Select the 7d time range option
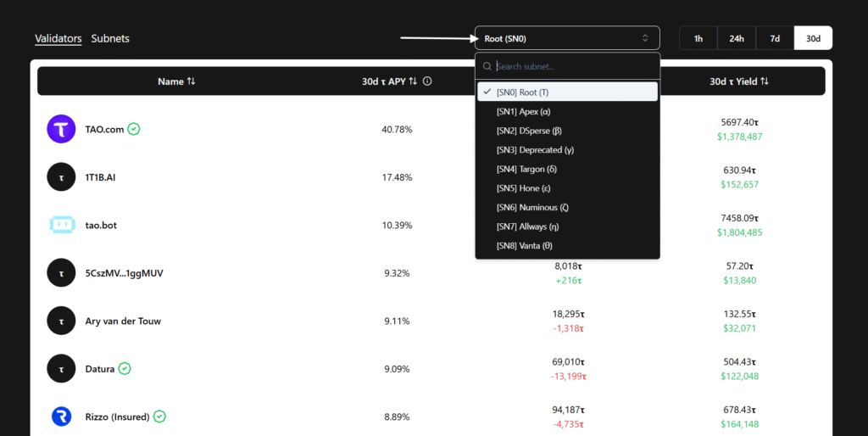868x436 pixels. tap(775, 38)
